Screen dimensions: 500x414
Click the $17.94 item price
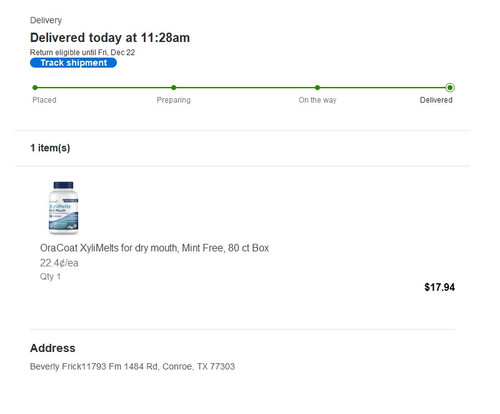click(x=439, y=287)
